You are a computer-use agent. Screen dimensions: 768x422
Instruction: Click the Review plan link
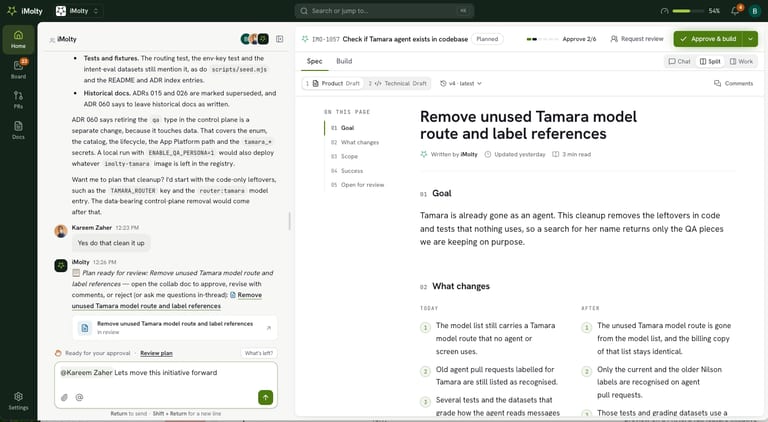coord(156,353)
